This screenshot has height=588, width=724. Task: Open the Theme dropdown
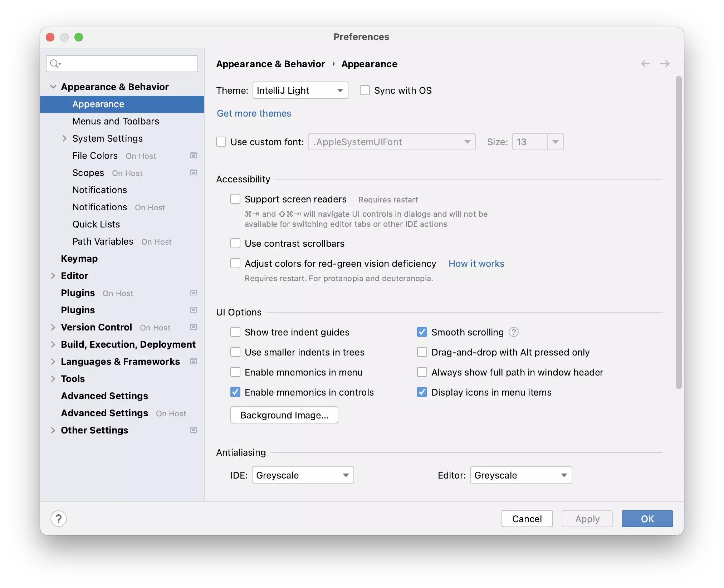tap(300, 90)
